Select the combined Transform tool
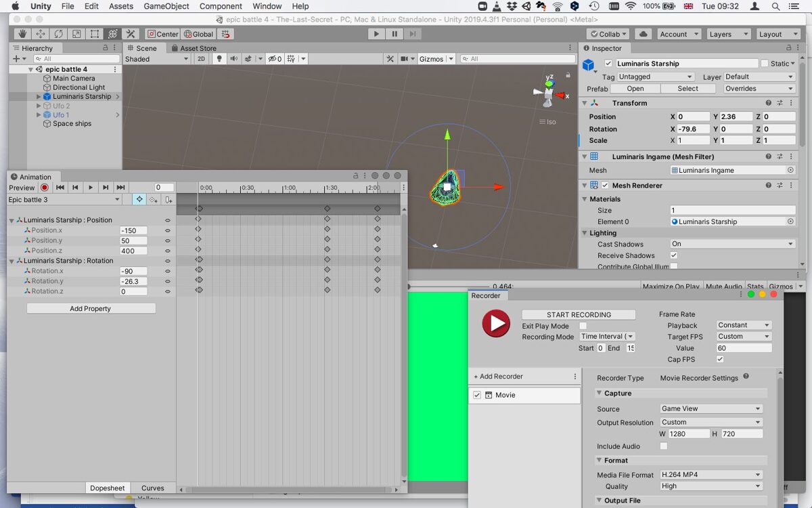Screen dimensions: 812x508 [x=113, y=34]
